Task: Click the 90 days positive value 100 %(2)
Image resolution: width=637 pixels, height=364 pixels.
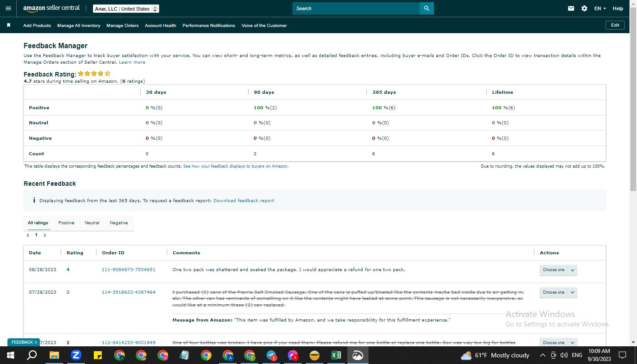Action: click(x=265, y=108)
